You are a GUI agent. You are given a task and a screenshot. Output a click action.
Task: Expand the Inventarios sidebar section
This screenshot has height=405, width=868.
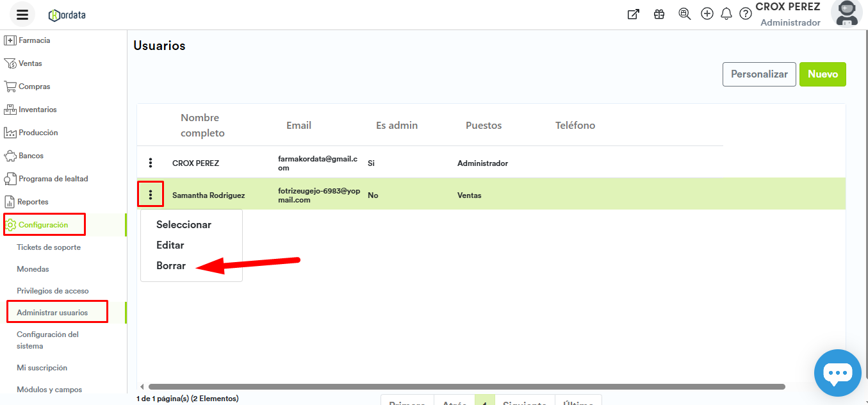tap(37, 110)
